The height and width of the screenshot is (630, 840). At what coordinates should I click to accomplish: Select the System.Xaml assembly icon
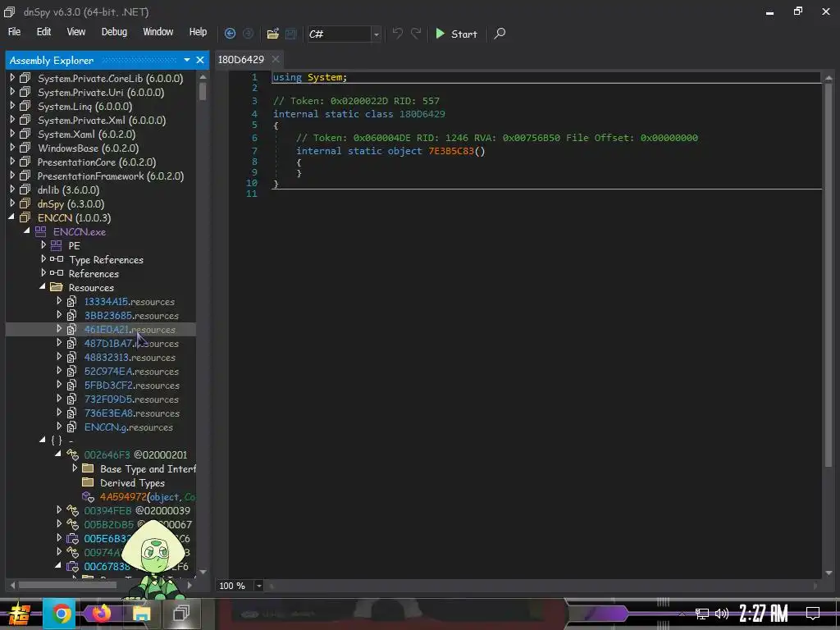25,134
